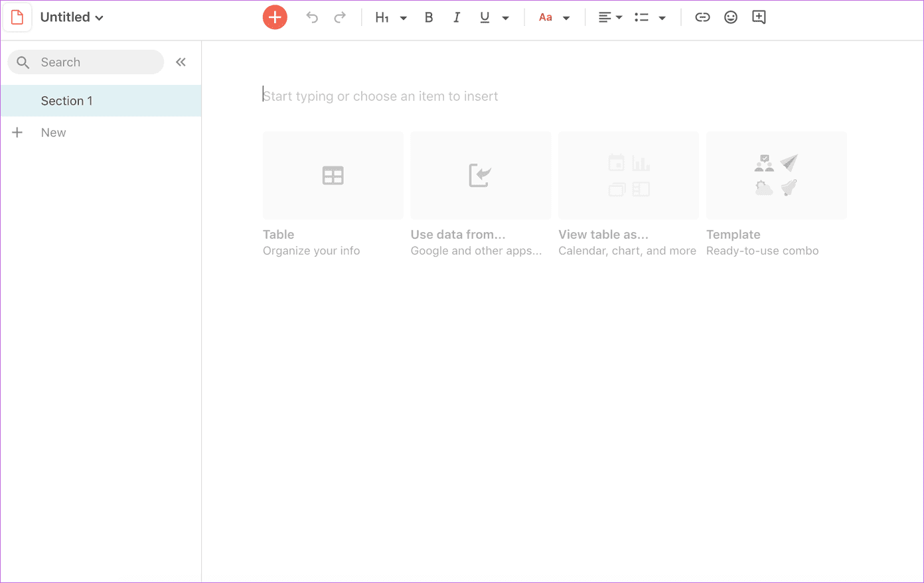Insert a Table using its thumbnail
This screenshot has height=583, width=924.
pos(333,175)
